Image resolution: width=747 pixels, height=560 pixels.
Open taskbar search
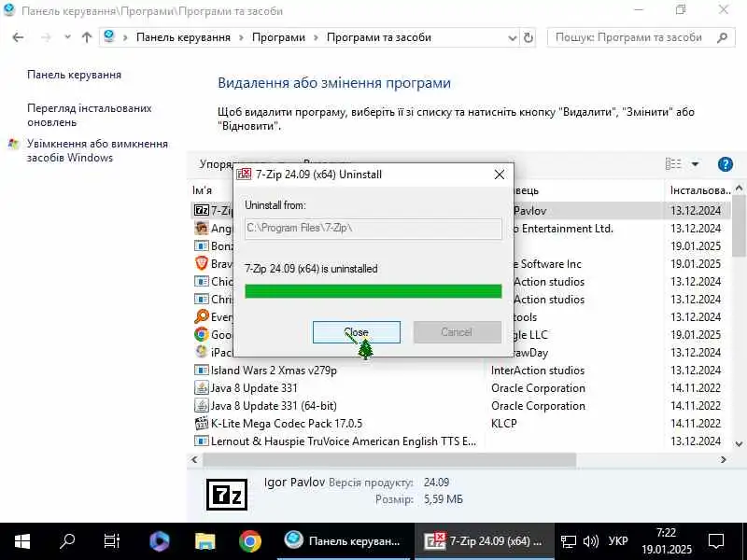tap(67, 541)
